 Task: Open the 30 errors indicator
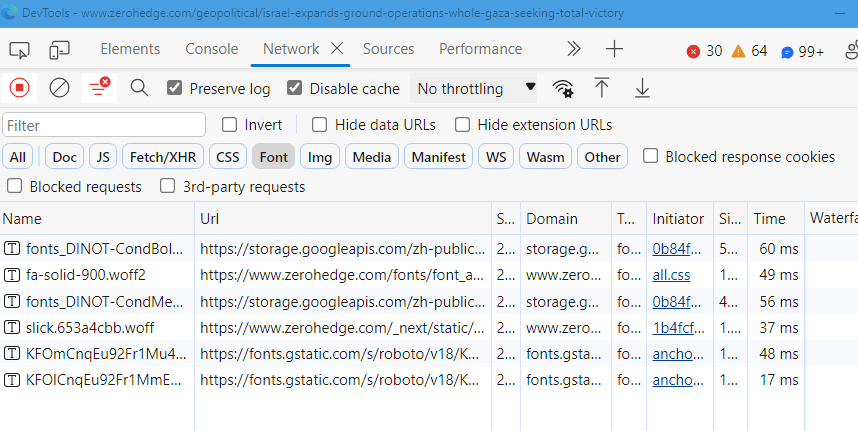point(705,51)
